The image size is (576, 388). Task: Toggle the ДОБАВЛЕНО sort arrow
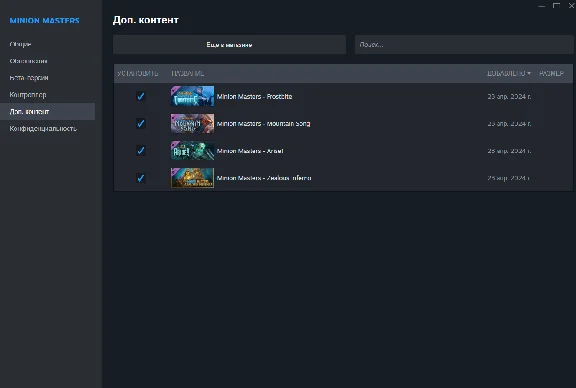tap(529, 73)
